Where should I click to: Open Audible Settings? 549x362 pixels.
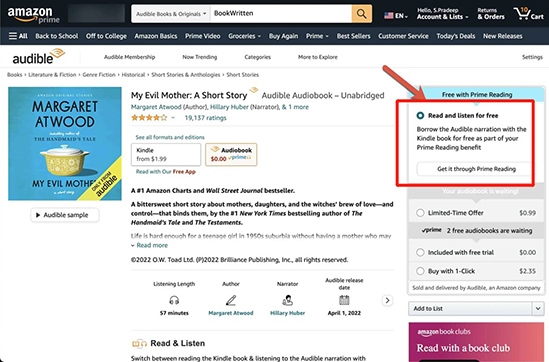coord(532,57)
